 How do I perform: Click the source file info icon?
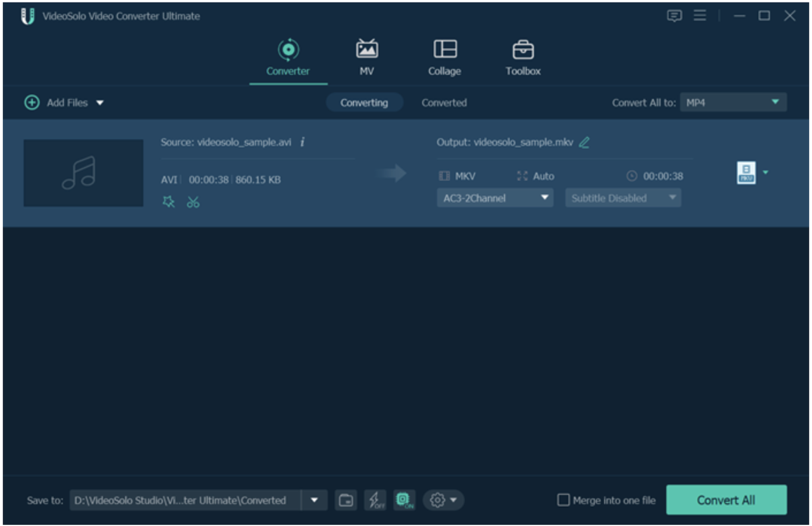point(303,142)
